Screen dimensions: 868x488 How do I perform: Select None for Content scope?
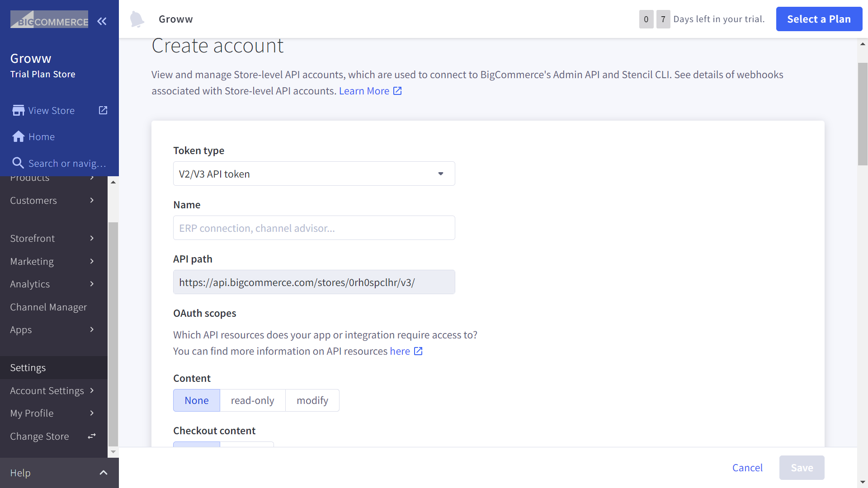point(196,400)
